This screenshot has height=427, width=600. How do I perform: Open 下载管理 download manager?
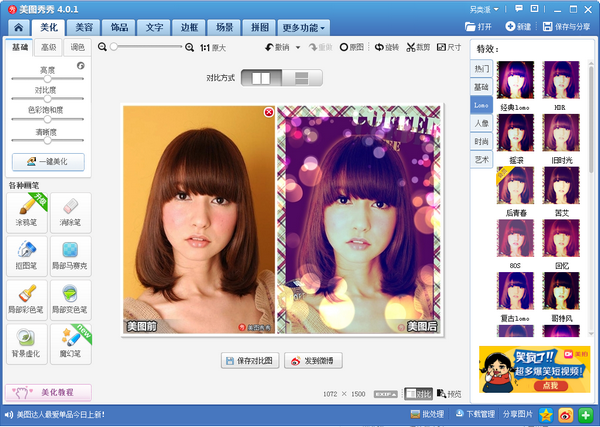click(x=475, y=414)
